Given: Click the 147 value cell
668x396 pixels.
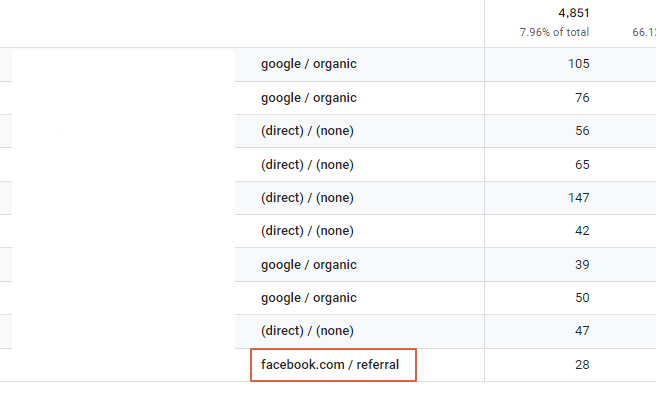Looking at the screenshot, I should [579, 198].
